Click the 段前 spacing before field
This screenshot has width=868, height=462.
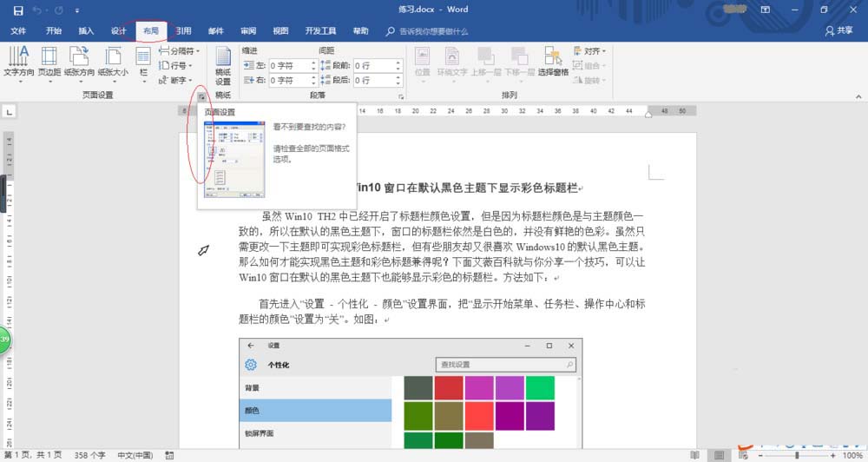pos(374,65)
